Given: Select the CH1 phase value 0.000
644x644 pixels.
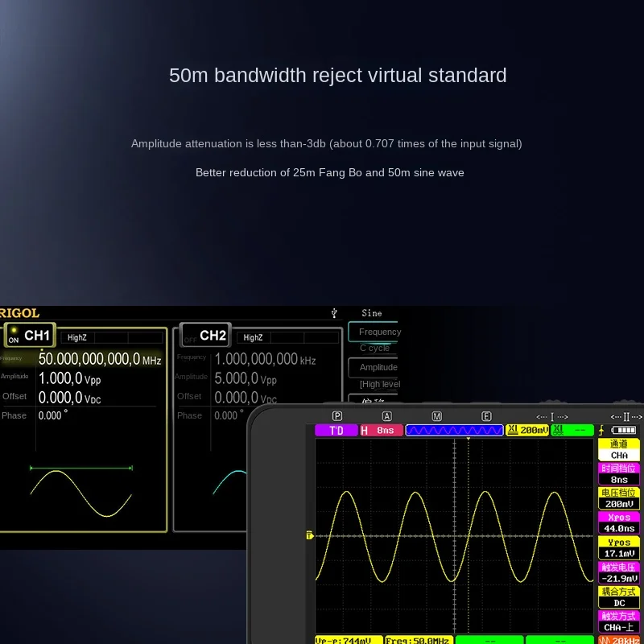Looking at the screenshot, I should click(x=52, y=415).
